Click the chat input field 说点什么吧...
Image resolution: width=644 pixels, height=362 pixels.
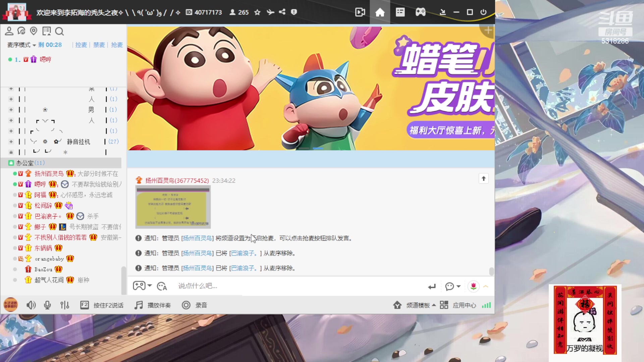pyautogui.click(x=299, y=286)
